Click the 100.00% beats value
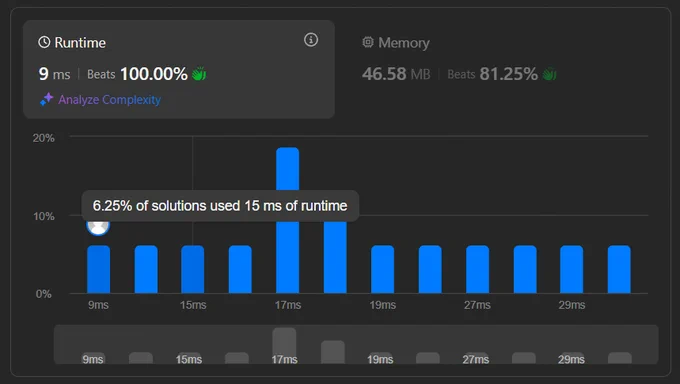This screenshot has height=384, width=680. tap(154, 74)
